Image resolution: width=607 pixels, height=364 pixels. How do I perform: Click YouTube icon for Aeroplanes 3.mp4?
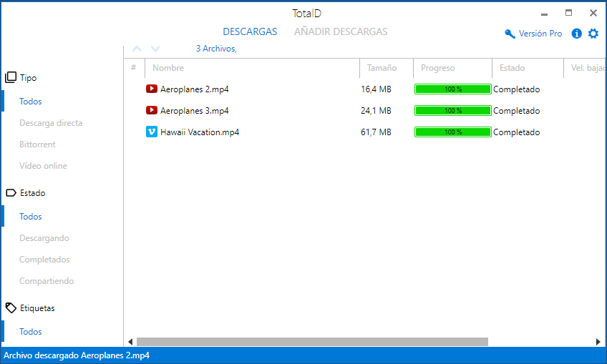click(151, 110)
